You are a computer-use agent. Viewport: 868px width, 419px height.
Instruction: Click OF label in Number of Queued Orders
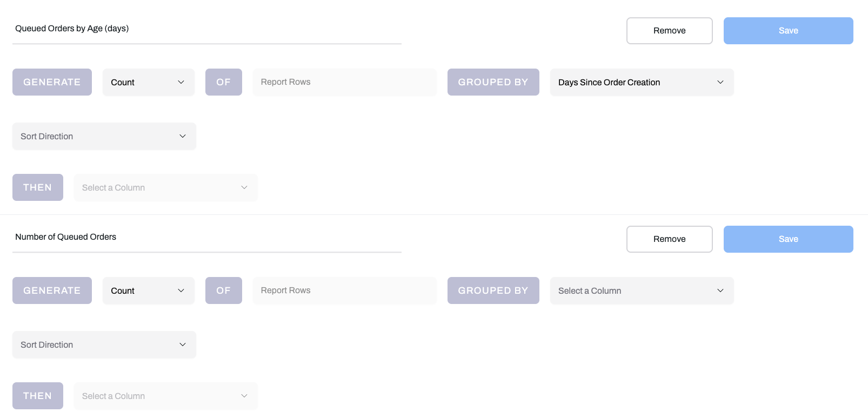coord(223,290)
